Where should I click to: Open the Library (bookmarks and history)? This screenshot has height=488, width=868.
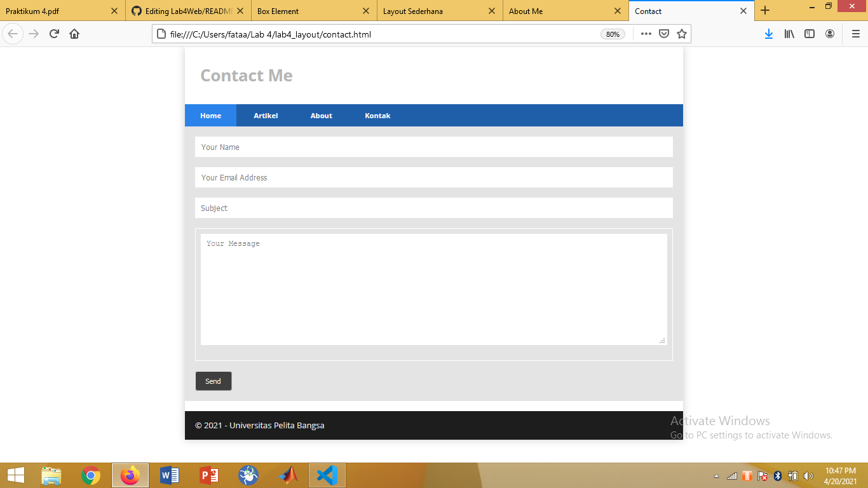[789, 34]
